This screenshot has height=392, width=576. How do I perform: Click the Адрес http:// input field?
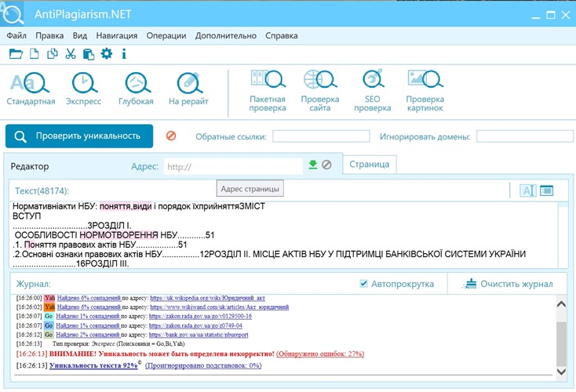pyautogui.click(x=233, y=167)
